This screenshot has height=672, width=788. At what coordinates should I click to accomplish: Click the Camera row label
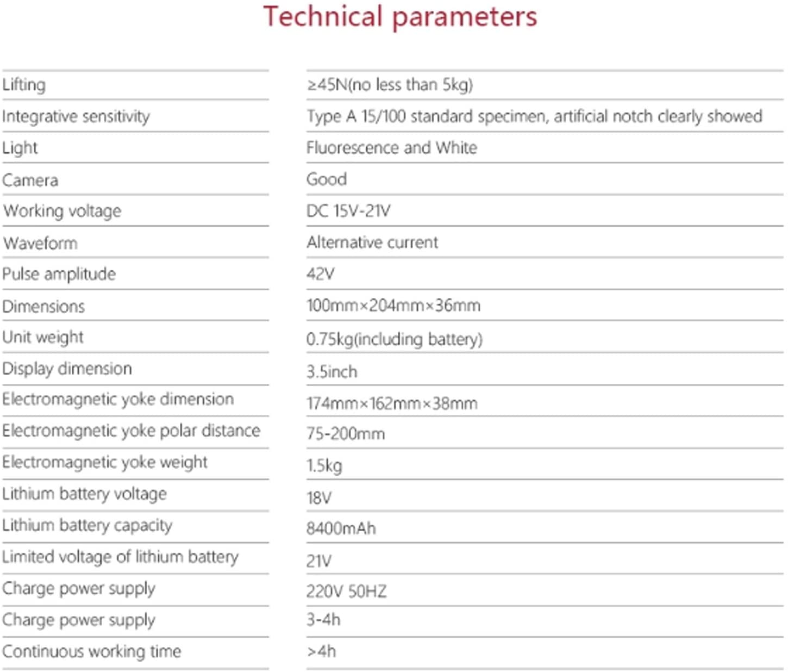(x=30, y=180)
